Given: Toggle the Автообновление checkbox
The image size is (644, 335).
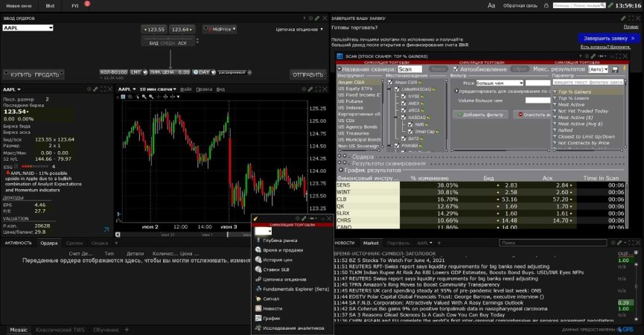Looking at the screenshot, I should (455, 69).
